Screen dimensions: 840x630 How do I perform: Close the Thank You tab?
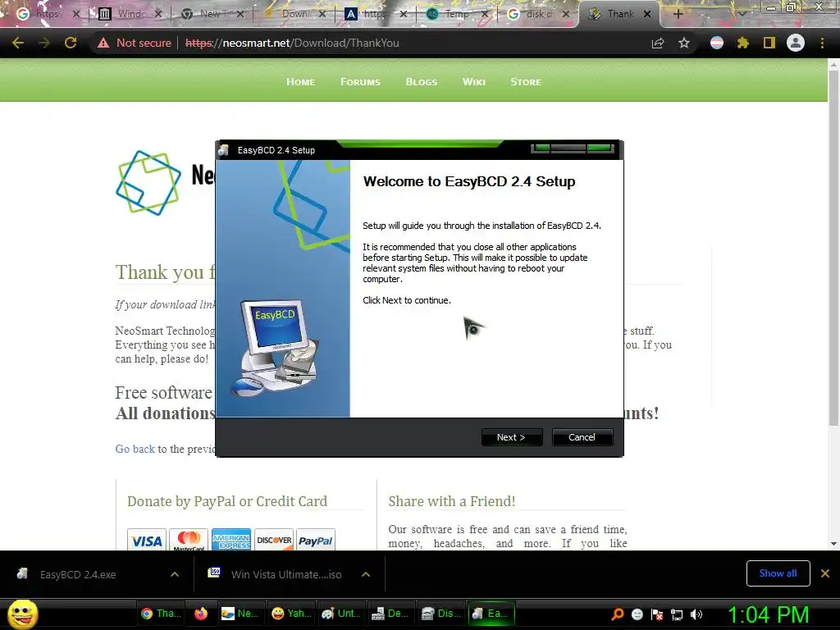[x=647, y=14]
